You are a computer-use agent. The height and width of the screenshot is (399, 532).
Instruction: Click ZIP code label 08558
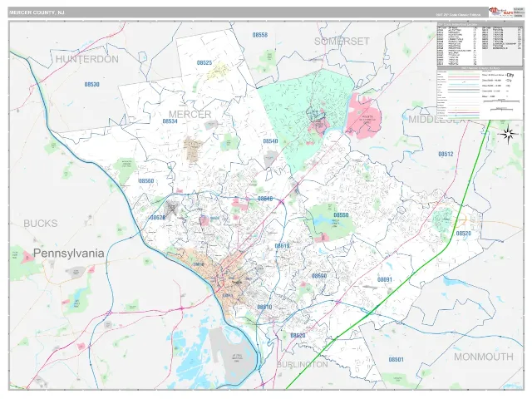(x=260, y=35)
